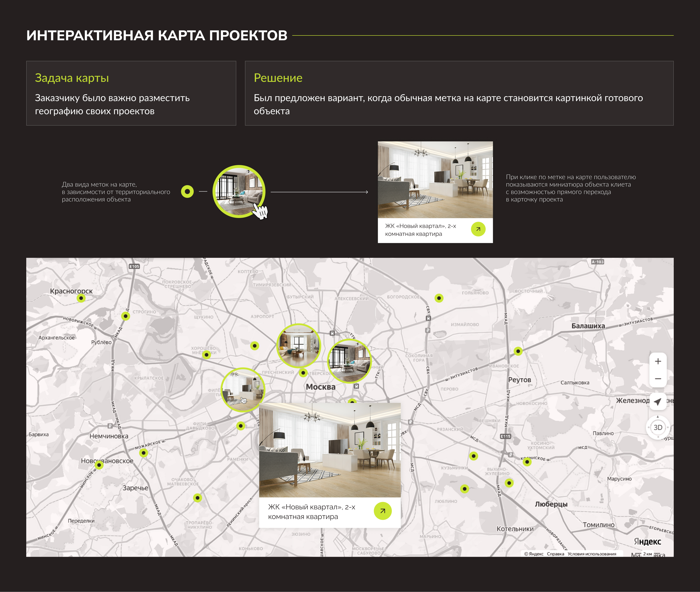Viewport: 700px width, 592px height.
Task: Click the Котельники label on map
Action: [x=515, y=529]
